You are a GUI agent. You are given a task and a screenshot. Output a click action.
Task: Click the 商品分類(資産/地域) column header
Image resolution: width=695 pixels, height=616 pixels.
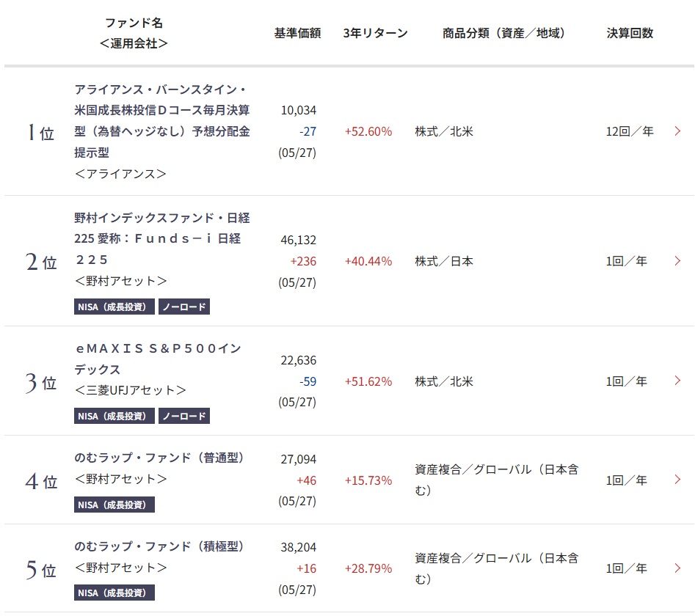(x=503, y=33)
